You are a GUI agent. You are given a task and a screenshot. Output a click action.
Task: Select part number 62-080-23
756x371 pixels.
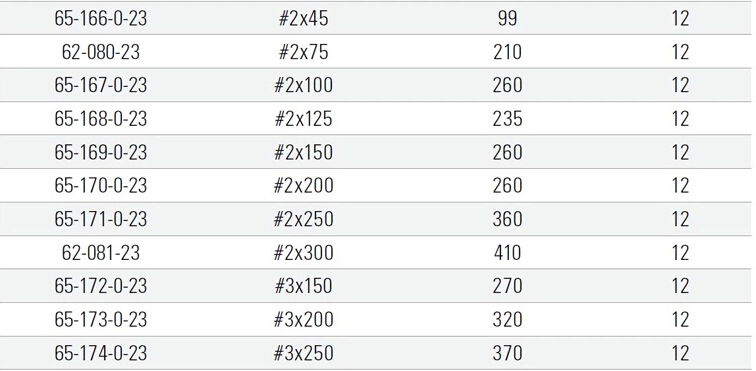100,52
